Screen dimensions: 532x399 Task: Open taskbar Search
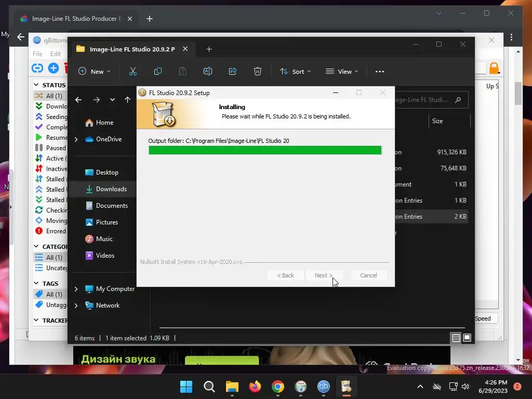coord(209,387)
